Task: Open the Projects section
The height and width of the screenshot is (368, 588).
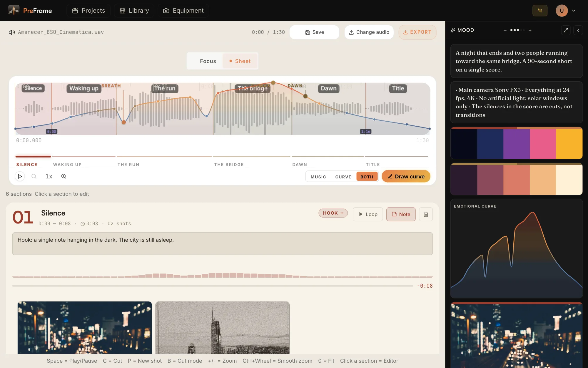Action: point(88,11)
